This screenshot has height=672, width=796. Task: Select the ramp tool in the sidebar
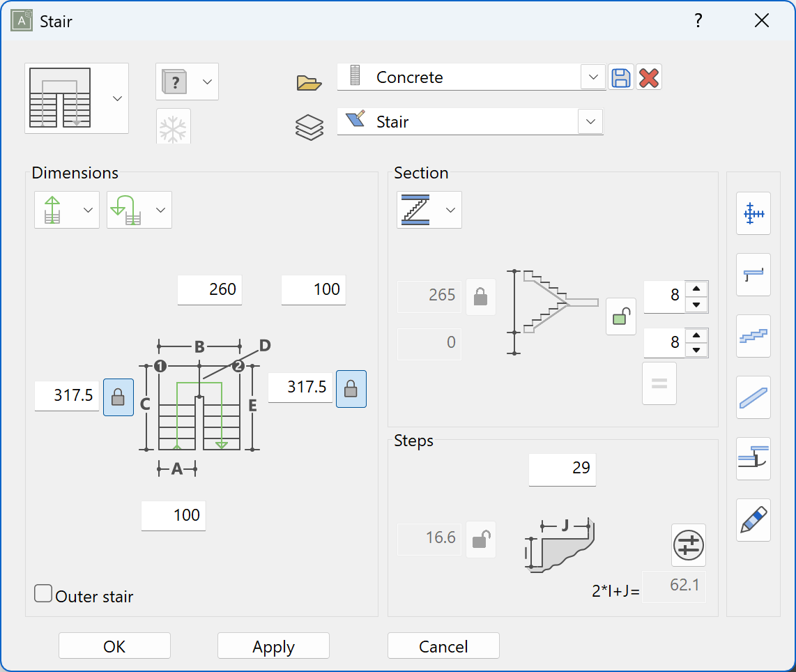pos(753,398)
